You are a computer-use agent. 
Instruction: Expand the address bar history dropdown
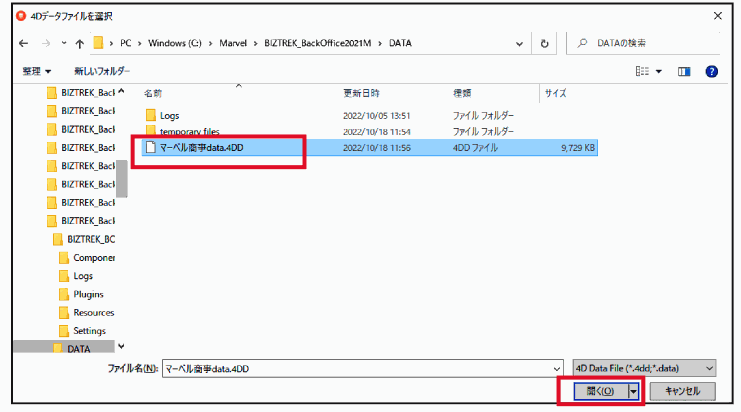pyautogui.click(x=519, y=44)
